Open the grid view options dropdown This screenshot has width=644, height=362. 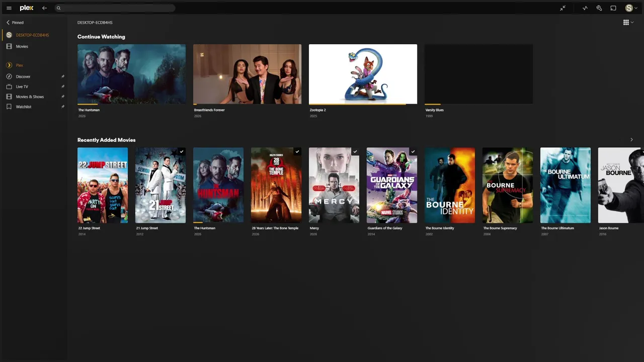[628, 22]
